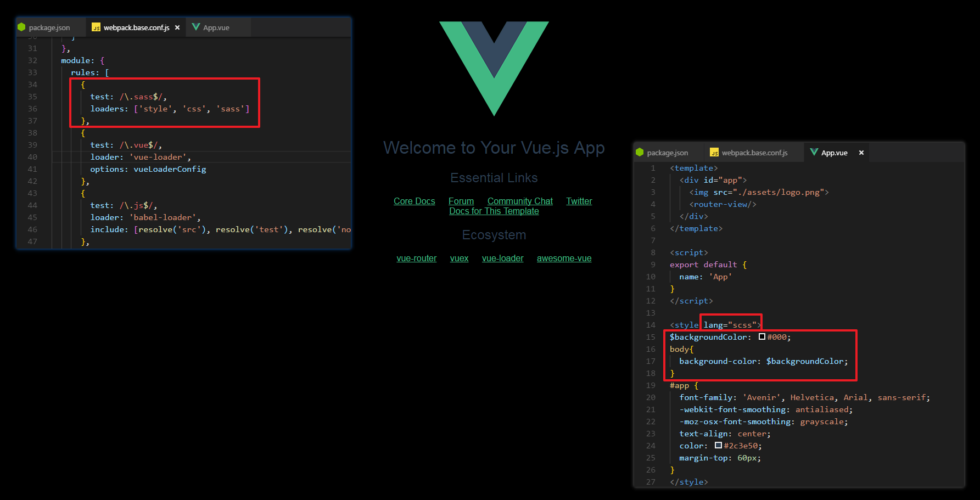The width and height of the screenshot is (980, 500).
Task: Close the webpack.base.conf.js tab in left editor
Action: pos(177,27)
